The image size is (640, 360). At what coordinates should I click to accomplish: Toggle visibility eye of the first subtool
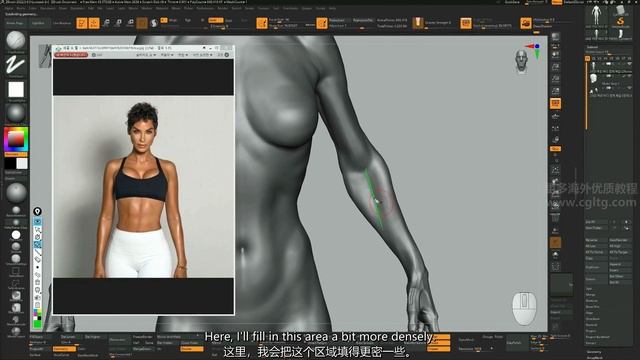tap(629, 64)
